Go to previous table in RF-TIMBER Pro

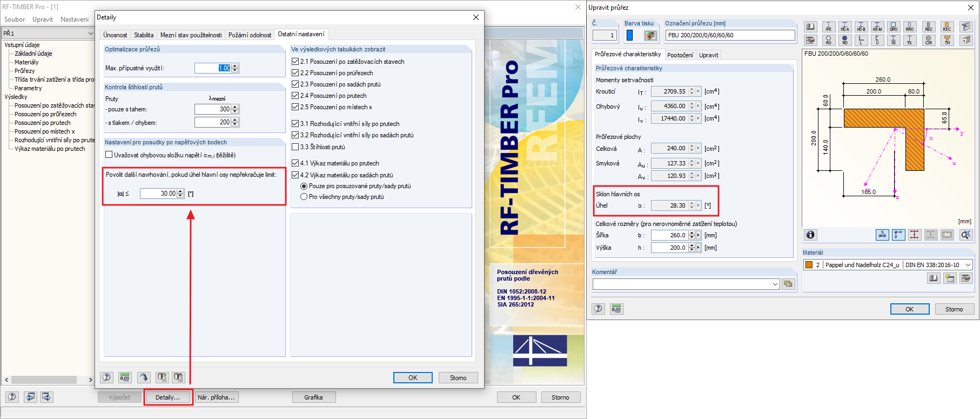coord(31,397)
